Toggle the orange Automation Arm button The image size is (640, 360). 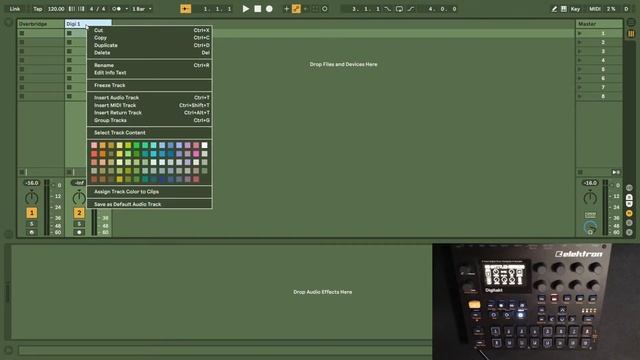pos(296,9)
